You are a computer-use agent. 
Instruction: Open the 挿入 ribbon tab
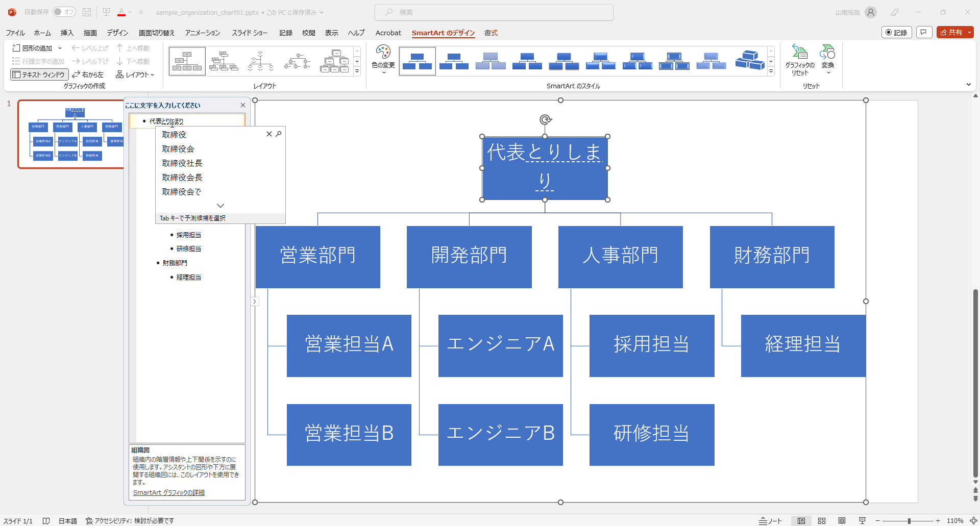[67, 33]
